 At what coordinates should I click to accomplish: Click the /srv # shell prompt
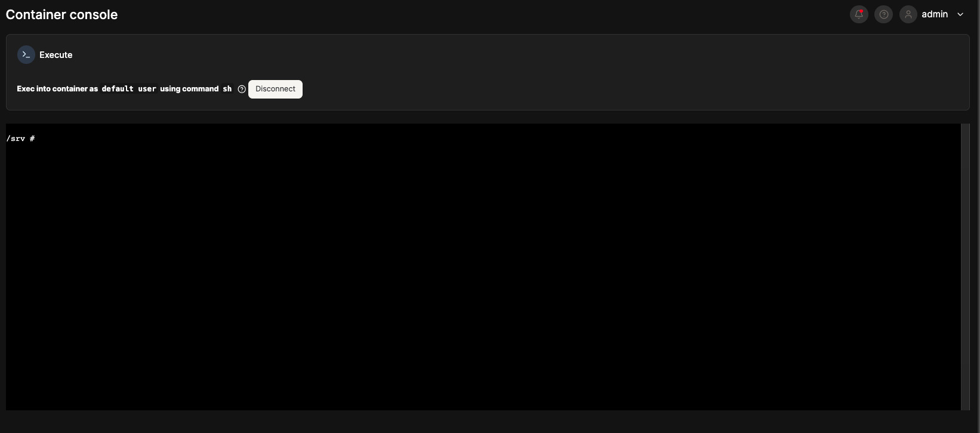tap(20, 139)
